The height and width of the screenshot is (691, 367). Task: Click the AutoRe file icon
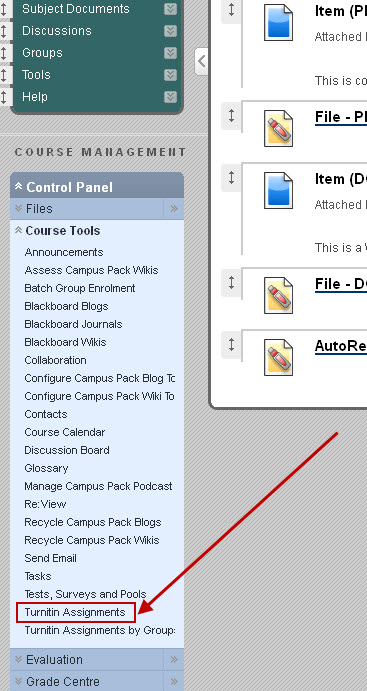point(278,357)
